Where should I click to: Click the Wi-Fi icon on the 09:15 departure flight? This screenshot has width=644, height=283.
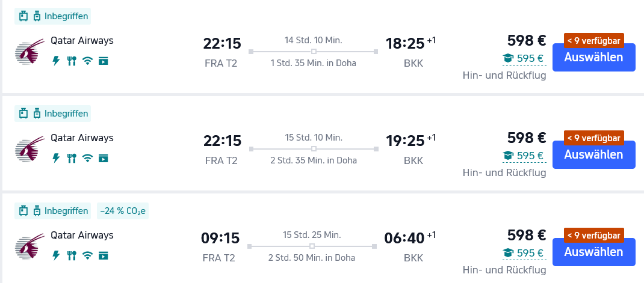click(x=87, y=255)
